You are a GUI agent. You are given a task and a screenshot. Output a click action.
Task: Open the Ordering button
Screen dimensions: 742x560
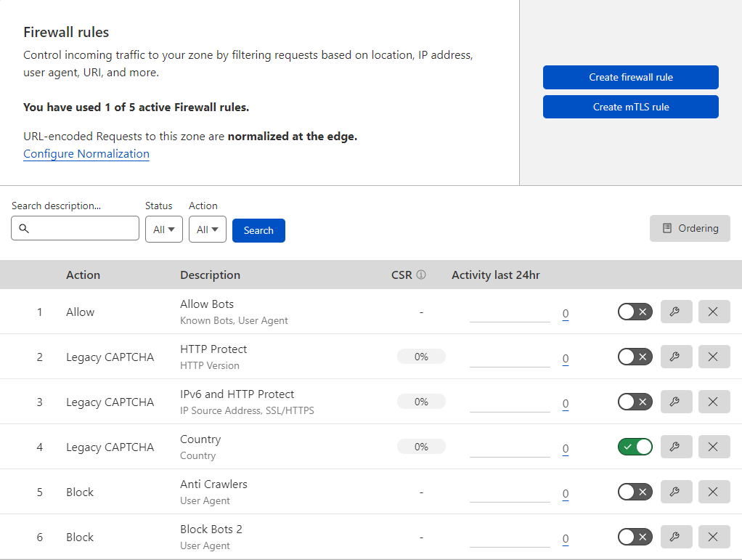coord(690,228)
